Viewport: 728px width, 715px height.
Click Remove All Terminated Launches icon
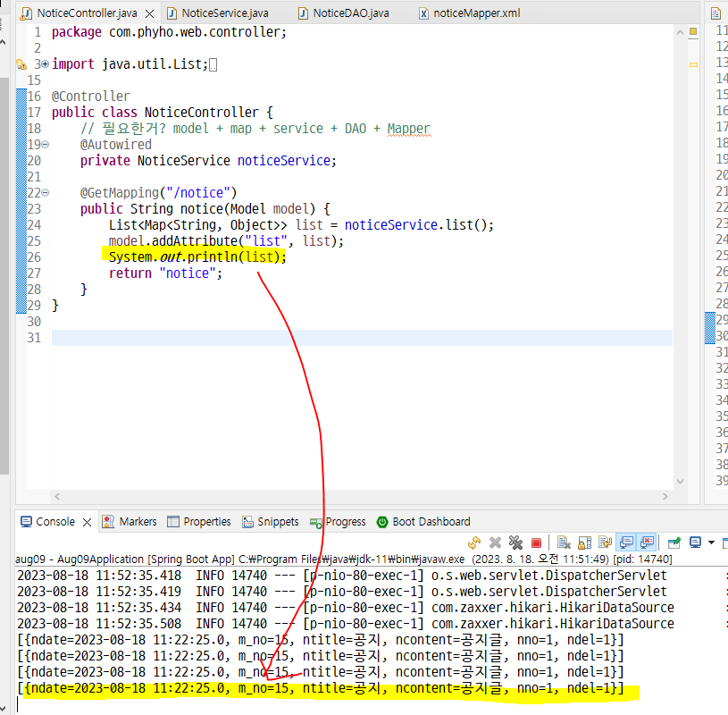[515, 543]
